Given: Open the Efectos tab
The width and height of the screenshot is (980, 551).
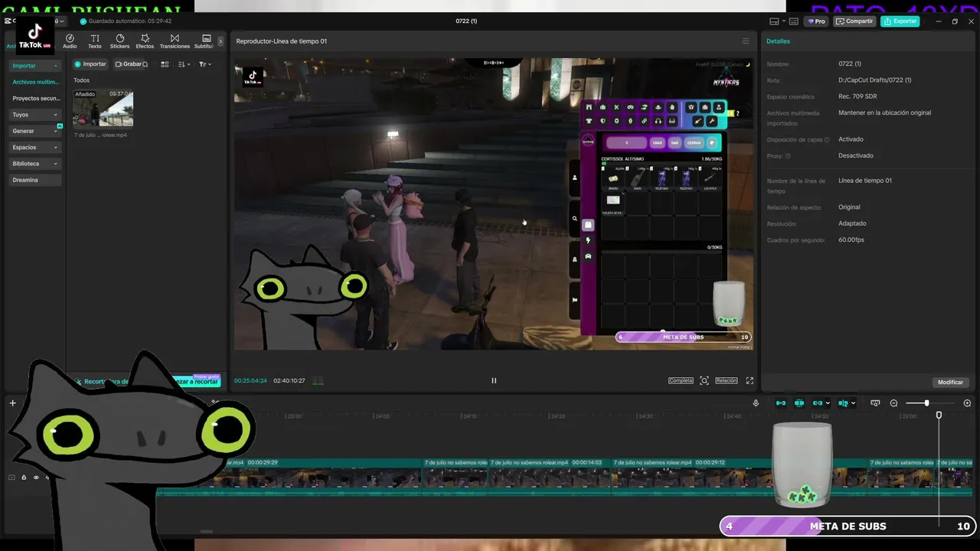Looking at the screenshot, I should [x=145, y=41].
